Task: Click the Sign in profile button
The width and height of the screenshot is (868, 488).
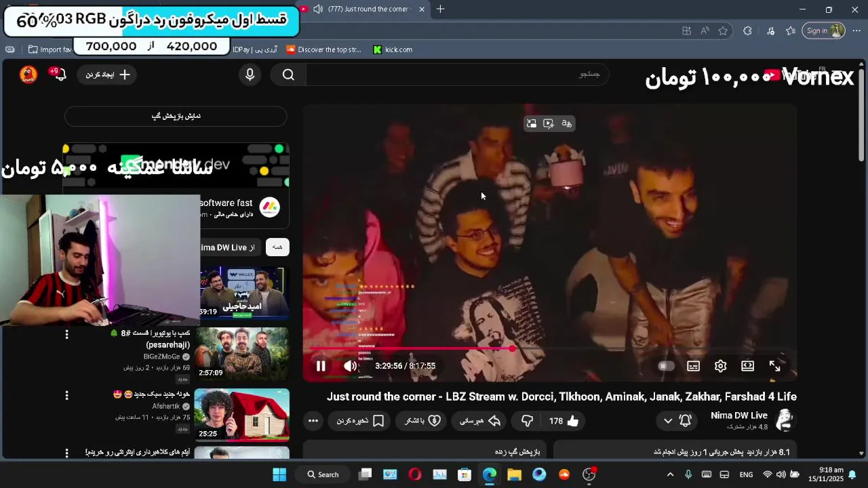Action: 823,30
